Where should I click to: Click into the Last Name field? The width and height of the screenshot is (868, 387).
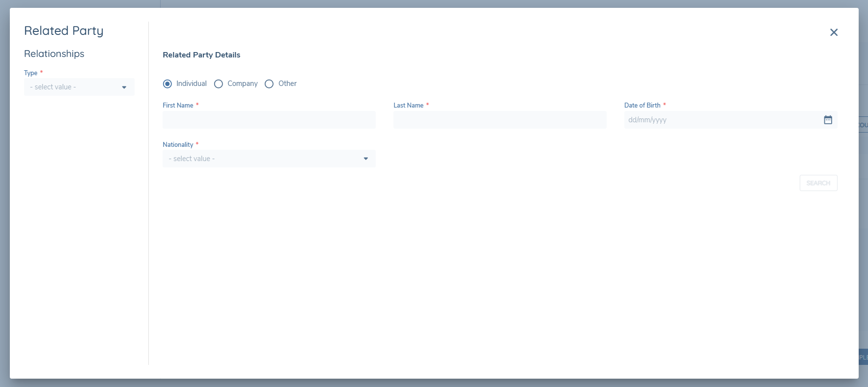500,120
